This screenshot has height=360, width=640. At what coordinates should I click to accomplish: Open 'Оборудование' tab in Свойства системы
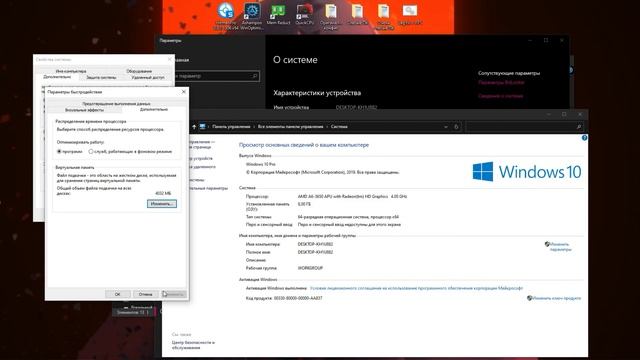139,71
